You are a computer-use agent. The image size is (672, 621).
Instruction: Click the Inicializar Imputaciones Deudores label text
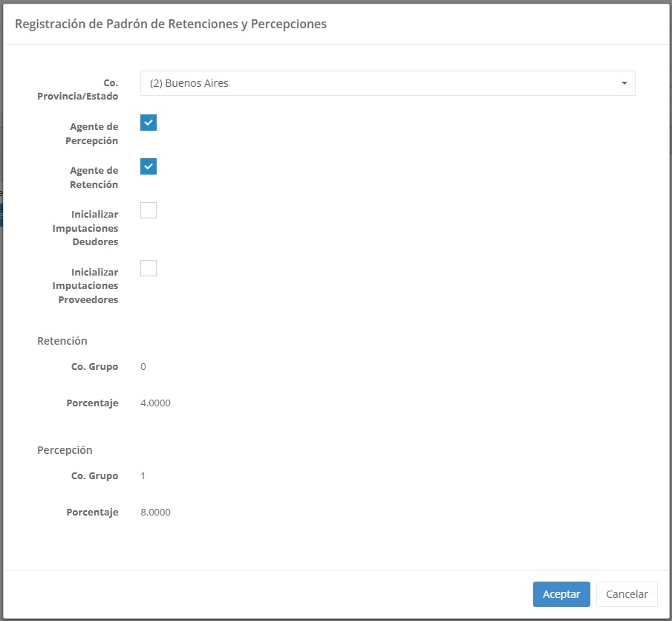[85, 228]
